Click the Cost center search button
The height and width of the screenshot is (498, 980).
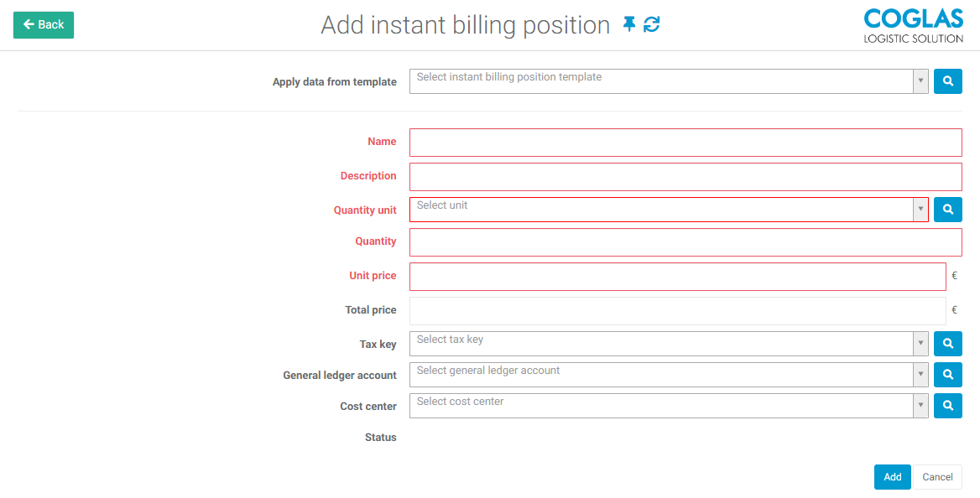tap(947, 406)
